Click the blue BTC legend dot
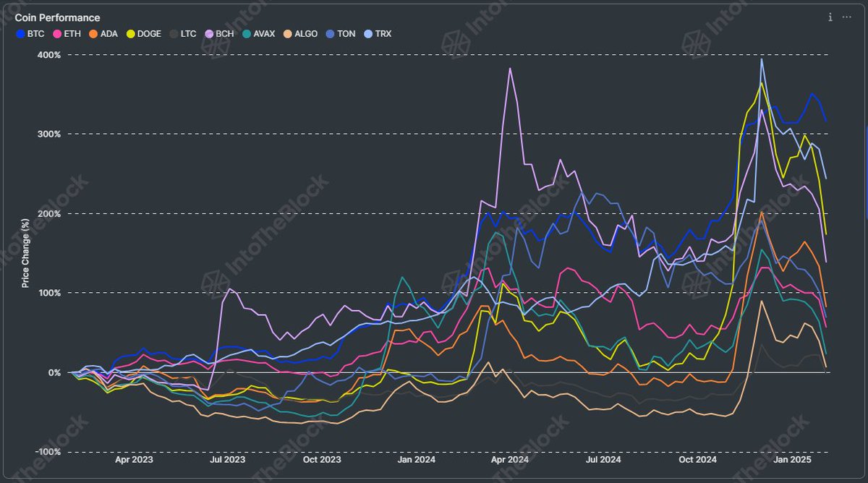Screen dimensions: 868x483 pos(19,33)
